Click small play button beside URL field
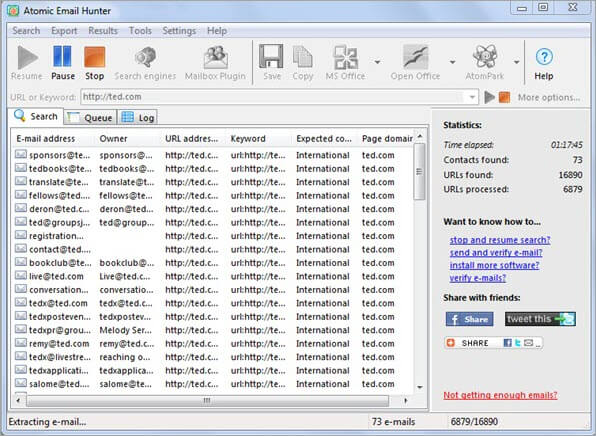596x436 pixels. coord(489,97)
